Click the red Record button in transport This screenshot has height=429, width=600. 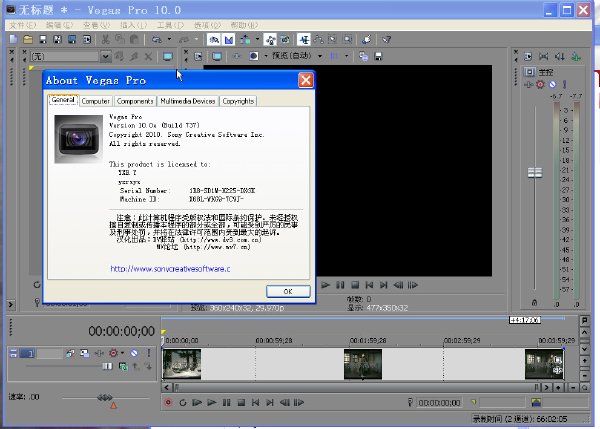(x=168, y=402)
